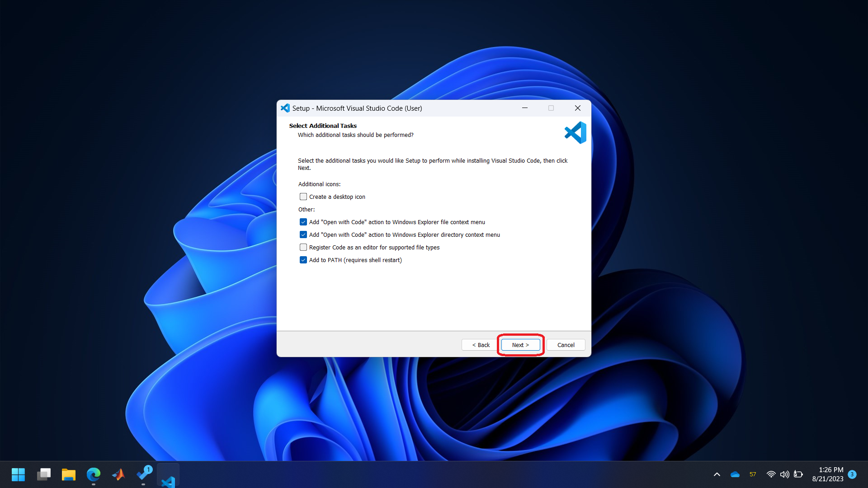Open Task View from taskbar
Screen dimensions: 868x488
point(44,474)
